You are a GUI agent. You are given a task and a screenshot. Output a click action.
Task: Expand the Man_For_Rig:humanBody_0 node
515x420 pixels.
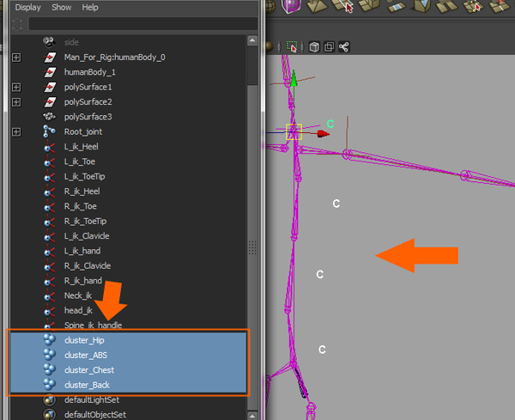[x=16, y=58]
